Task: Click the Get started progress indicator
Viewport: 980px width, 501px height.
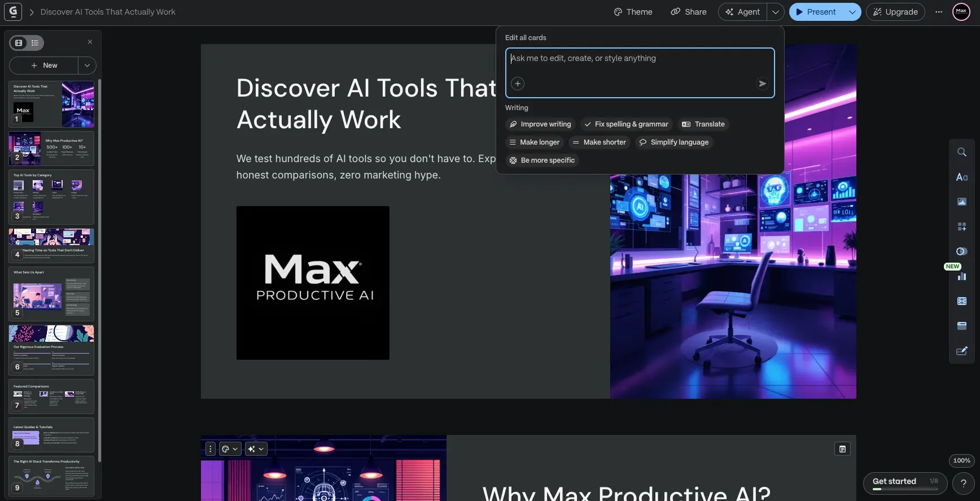Action: (904, 482)
